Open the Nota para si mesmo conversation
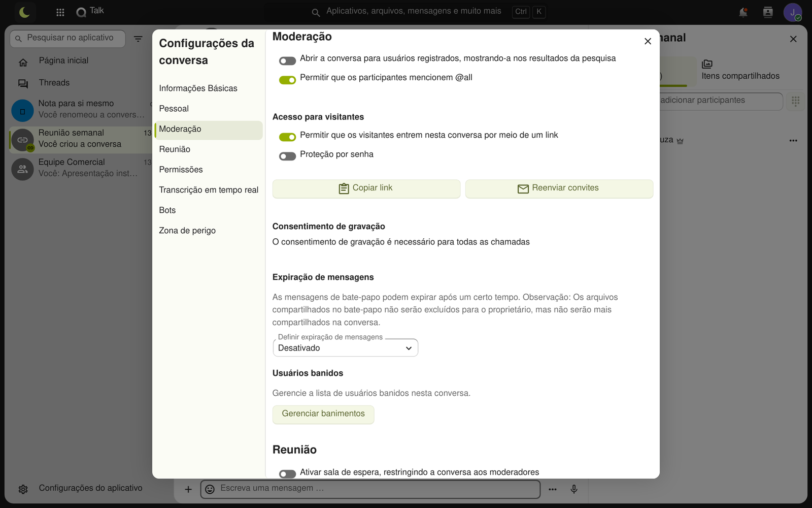The image size is (812, 508). (81, 109)
